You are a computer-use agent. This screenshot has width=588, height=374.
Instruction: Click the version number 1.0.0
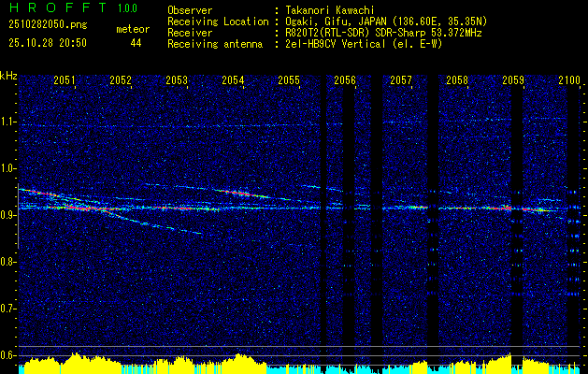click(127, 8)
